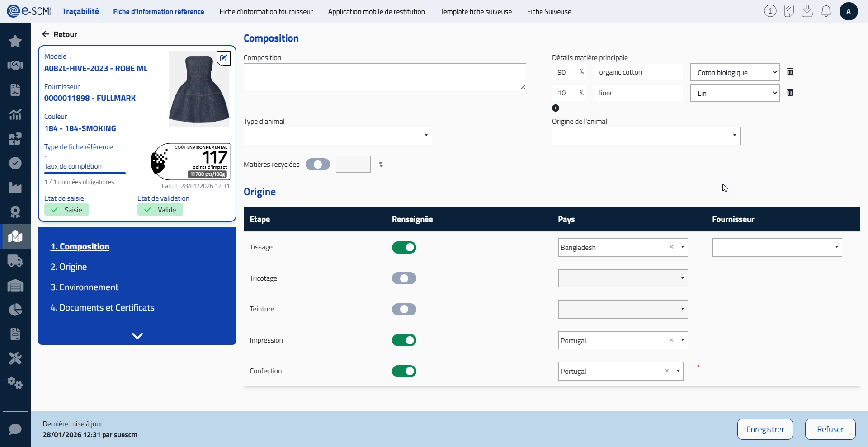The width and height of the screenshot is (868, 447).
Task: Open the Lin material dropdown
Action: (x=735, y=93)
